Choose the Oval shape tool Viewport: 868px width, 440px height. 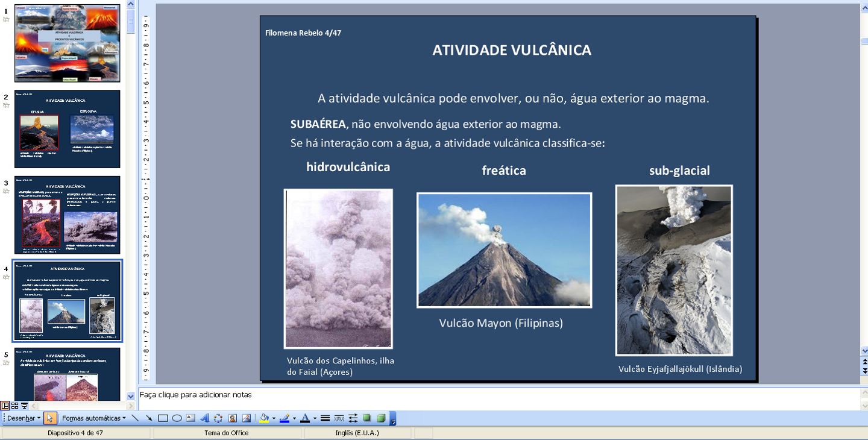177,418
